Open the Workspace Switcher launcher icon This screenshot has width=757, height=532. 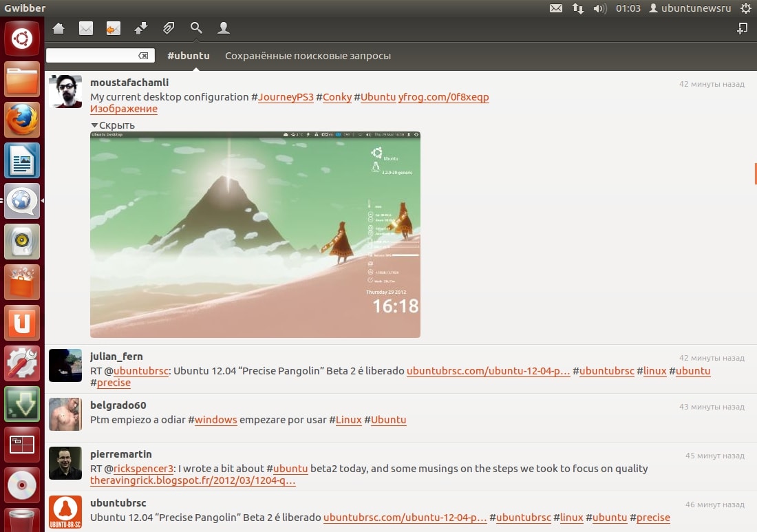click(x=22, y=444)
